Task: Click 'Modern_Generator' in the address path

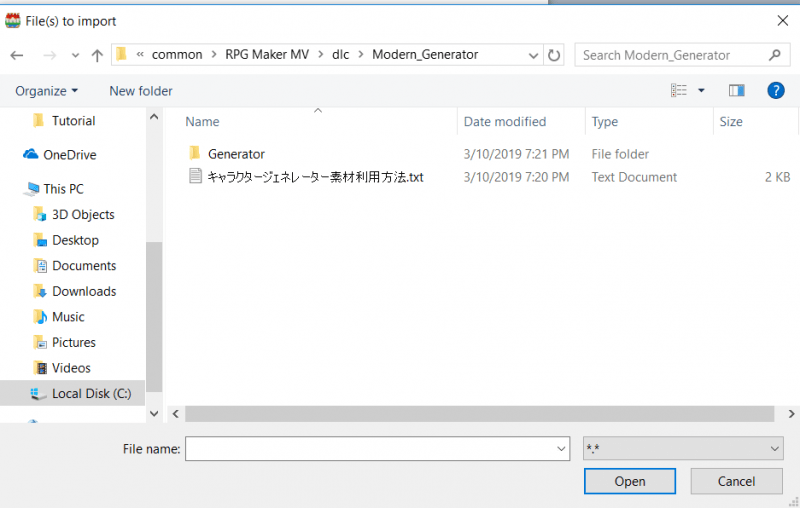Action: [425, 55]
